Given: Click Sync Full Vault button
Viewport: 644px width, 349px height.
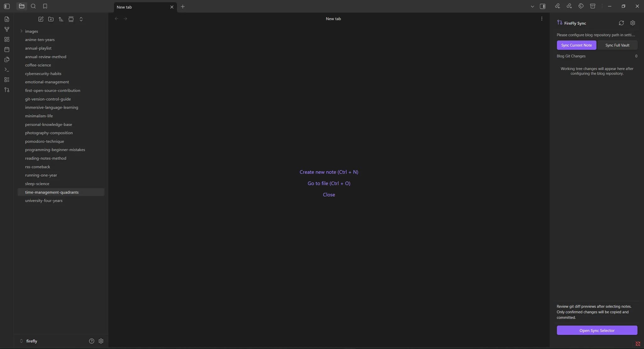Looking at the screenshot, I should [617, 45].
